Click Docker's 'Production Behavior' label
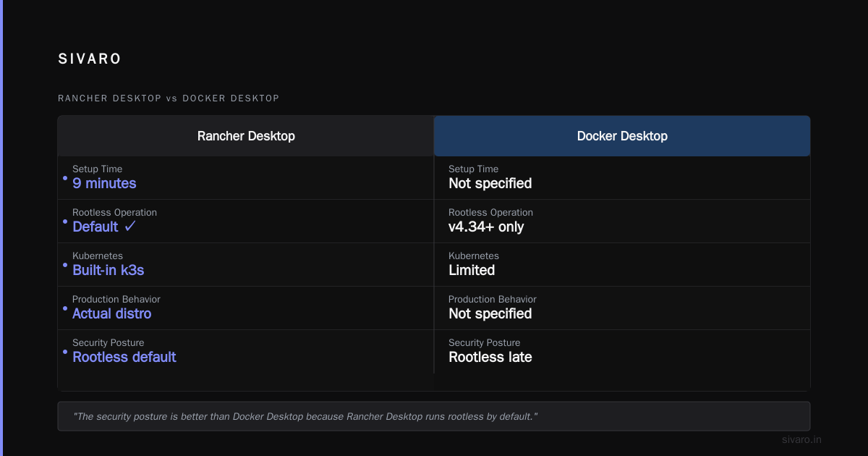The height and width of the screenshot is (456, 868). (x=493, y=299)
